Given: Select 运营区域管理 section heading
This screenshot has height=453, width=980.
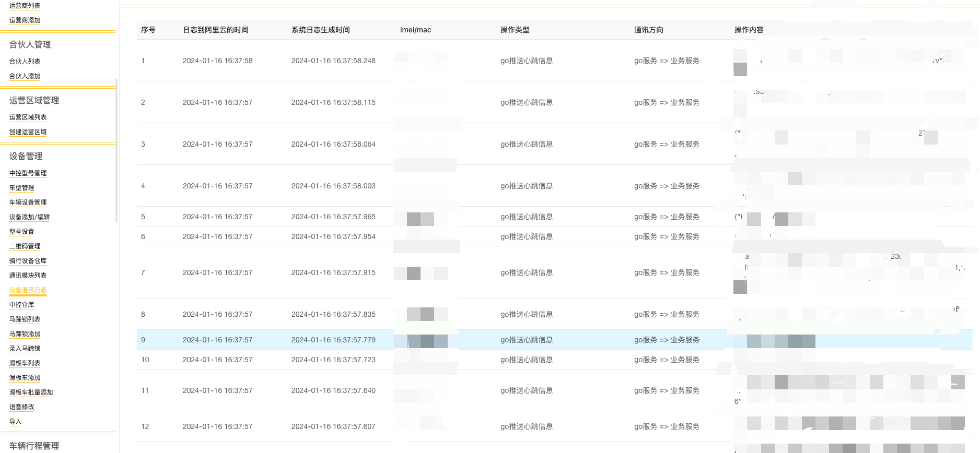Looking at the screenshot, I should (x=34, y=101).
